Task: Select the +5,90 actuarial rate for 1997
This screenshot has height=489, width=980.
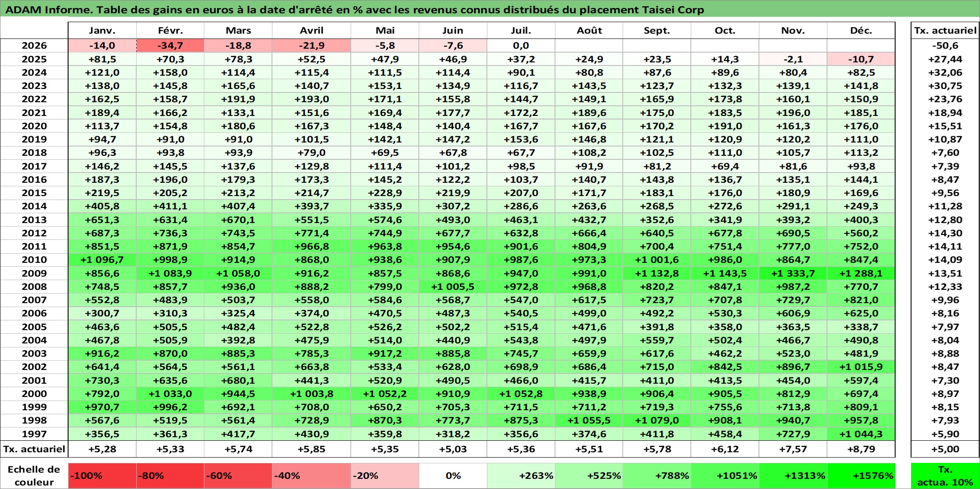Action: 945,434
